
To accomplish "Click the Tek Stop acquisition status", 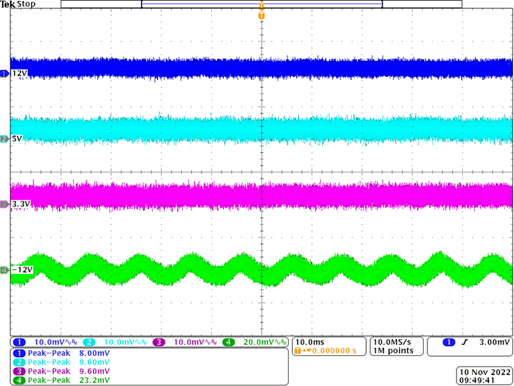I will [x=18, y=4].
